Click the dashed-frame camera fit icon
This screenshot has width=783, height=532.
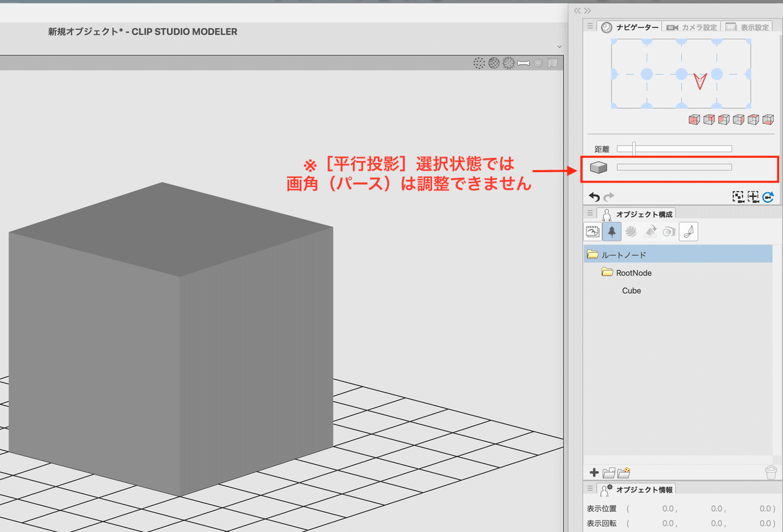click(739, 196)
